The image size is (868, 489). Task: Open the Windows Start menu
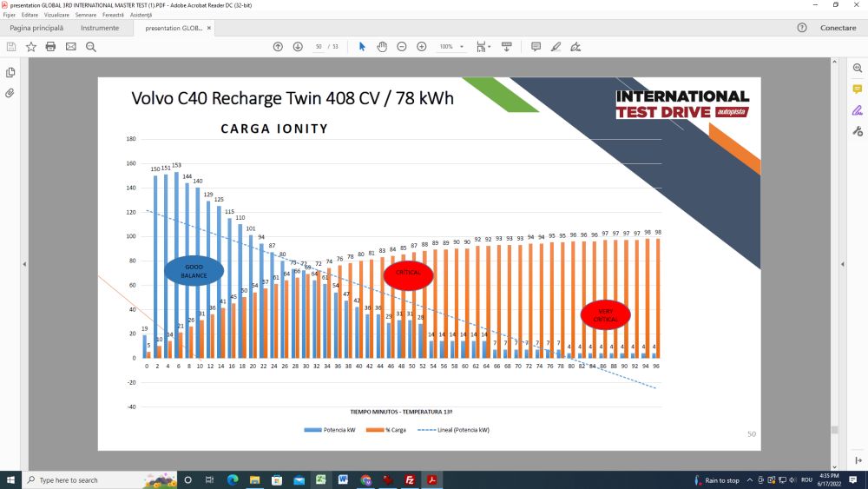coord(10,479)
